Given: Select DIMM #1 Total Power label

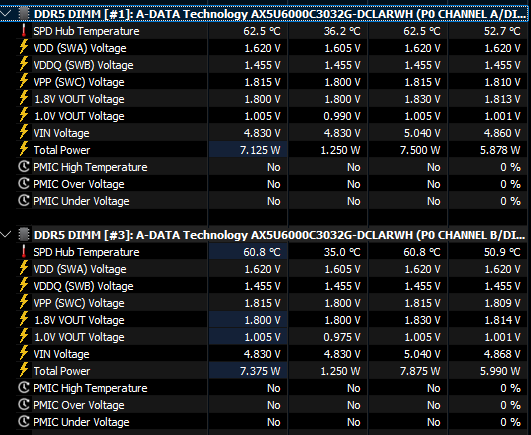Looking at the screenshot, I should [x=62, y=150].
